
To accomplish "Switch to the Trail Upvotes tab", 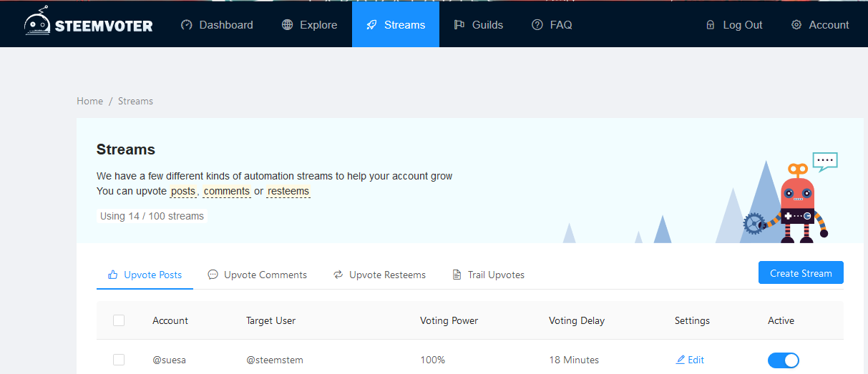I will (x=488, y=275).
